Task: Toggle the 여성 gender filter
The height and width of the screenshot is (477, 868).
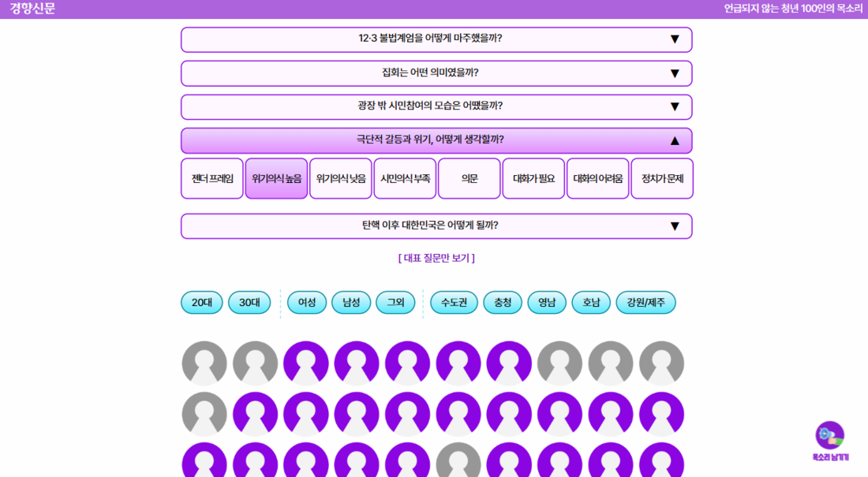Action: 307,302
